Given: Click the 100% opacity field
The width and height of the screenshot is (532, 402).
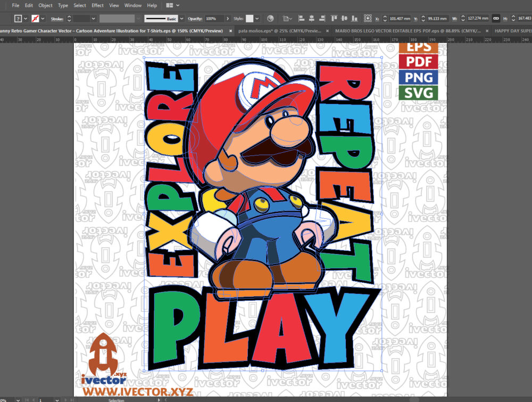Looking at the screenshot, I should [214, 19].
